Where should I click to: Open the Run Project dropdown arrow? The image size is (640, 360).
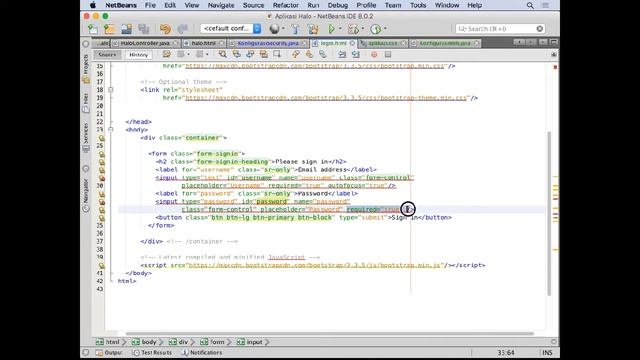[340, 29]
